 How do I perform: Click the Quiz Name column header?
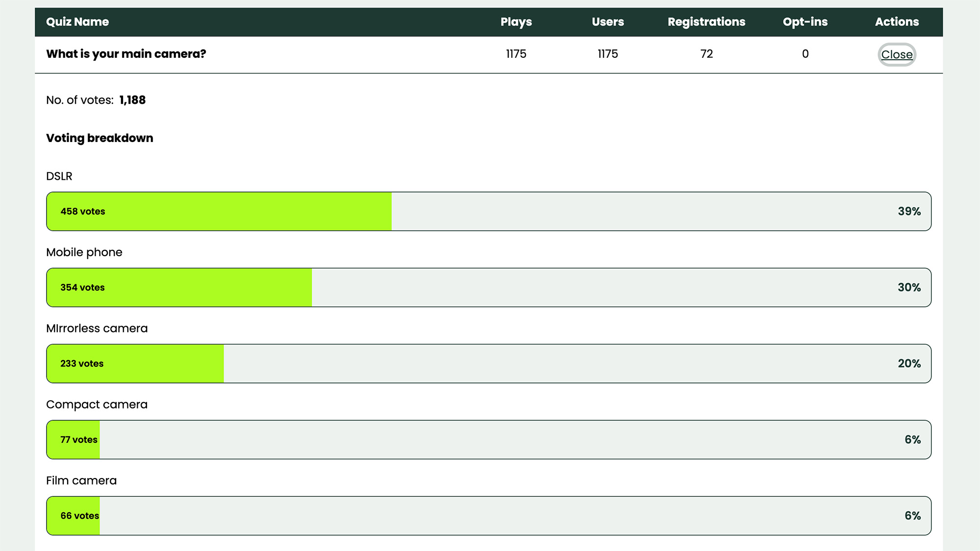[77, 22]
